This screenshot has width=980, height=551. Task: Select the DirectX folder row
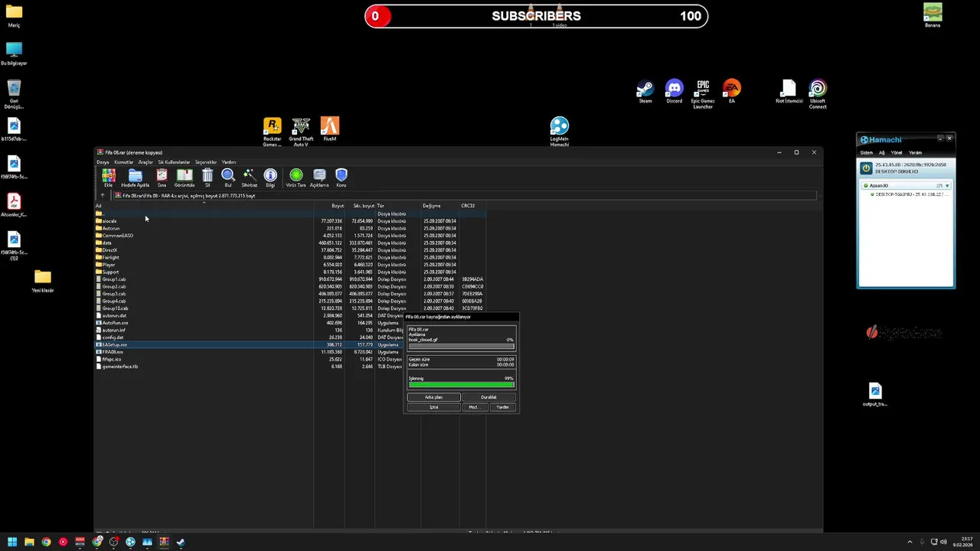click(x=289, y=250)
